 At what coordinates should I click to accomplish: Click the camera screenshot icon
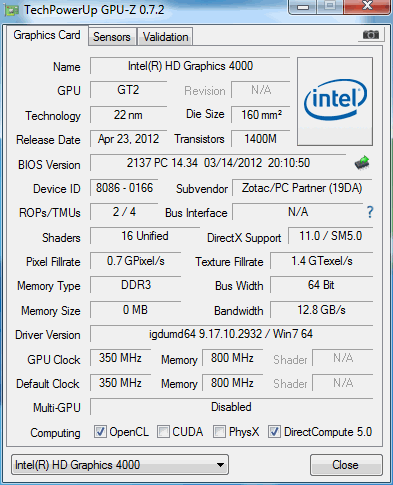pos(371,35)
